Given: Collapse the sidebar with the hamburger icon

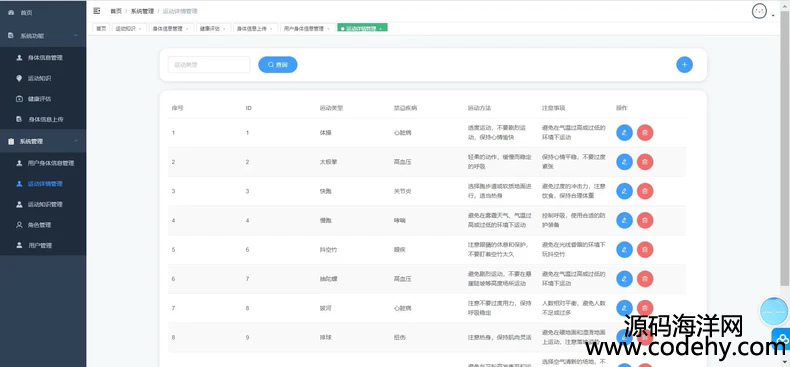Looking at the screenshot, I should tap(97, 11).
